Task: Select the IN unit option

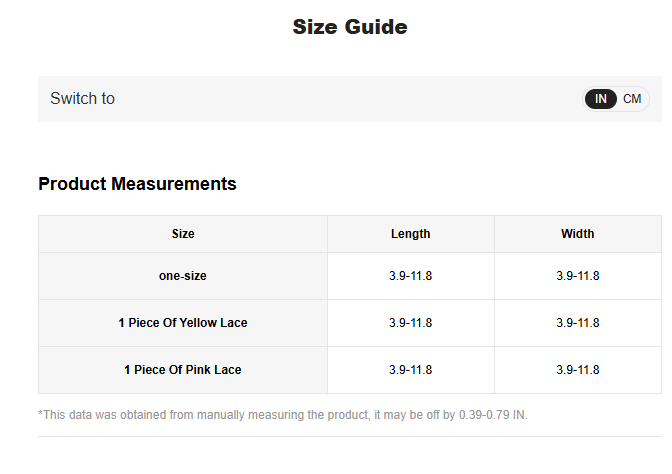Action: pyautogui.click(x=601, y=99)
